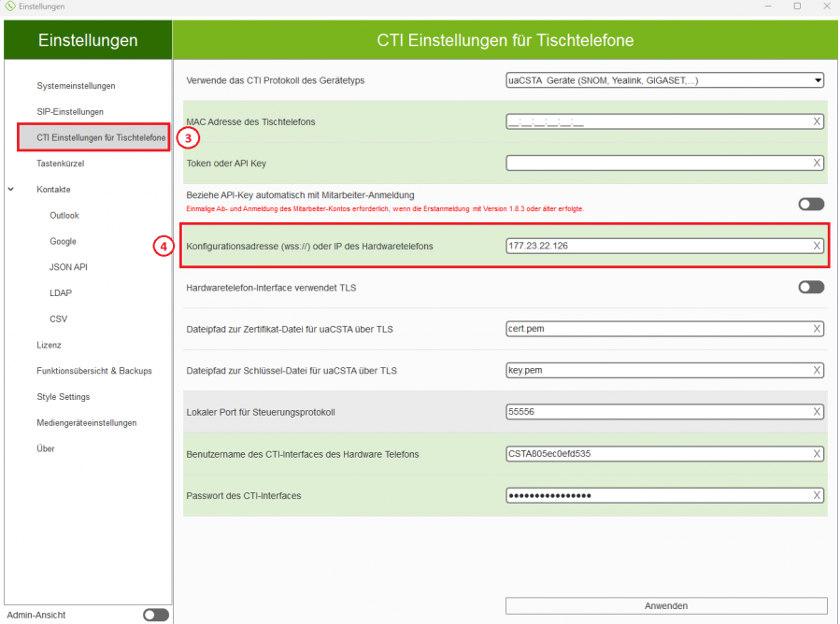Open the Style Settings section
The image size is (840, 624).
coord(65,396)
